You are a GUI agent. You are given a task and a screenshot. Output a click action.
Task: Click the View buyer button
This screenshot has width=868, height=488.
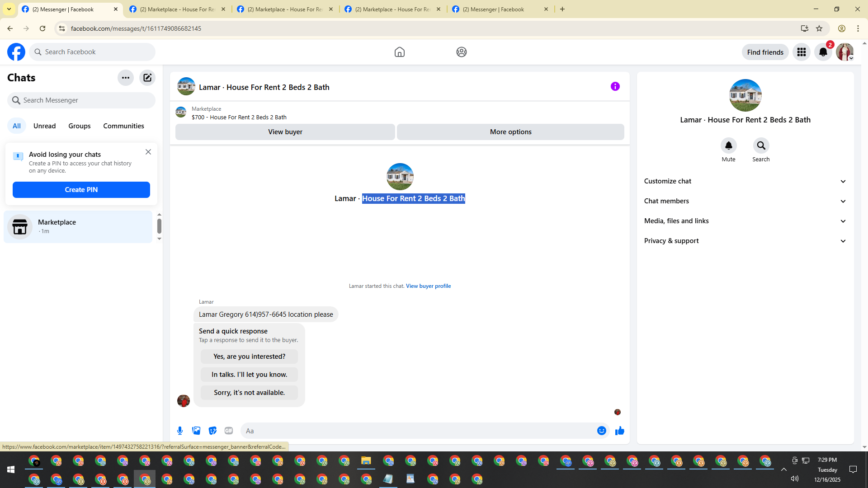285,132
